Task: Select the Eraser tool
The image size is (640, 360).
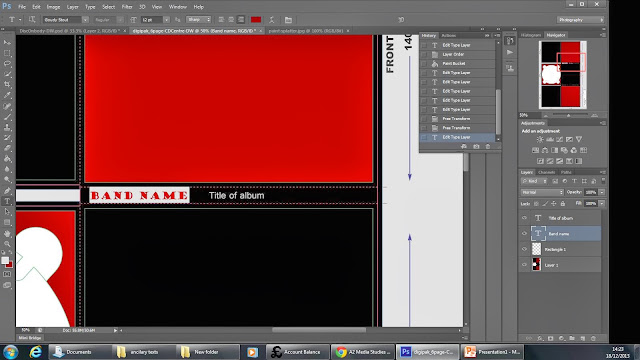Action: tap(7, 149)
